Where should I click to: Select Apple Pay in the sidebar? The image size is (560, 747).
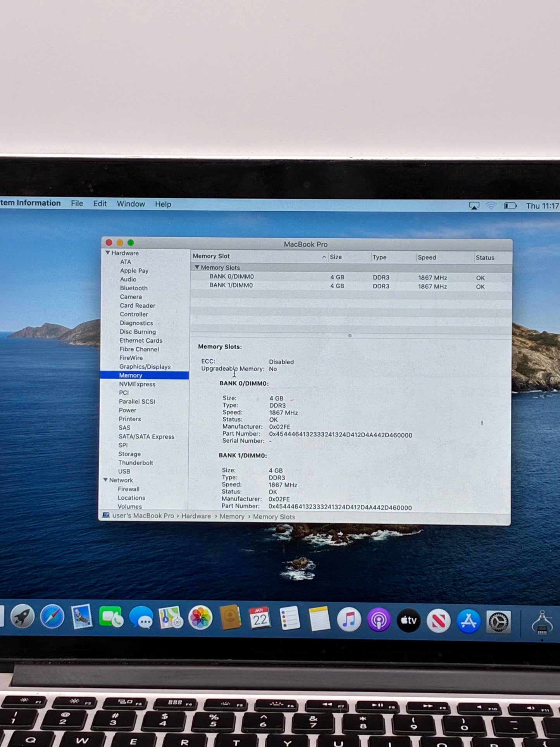pyautogui.click(x=134, y=271)
